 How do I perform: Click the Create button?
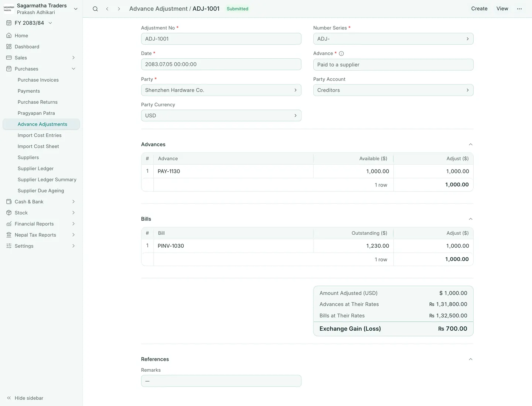(x=479, y=9)
